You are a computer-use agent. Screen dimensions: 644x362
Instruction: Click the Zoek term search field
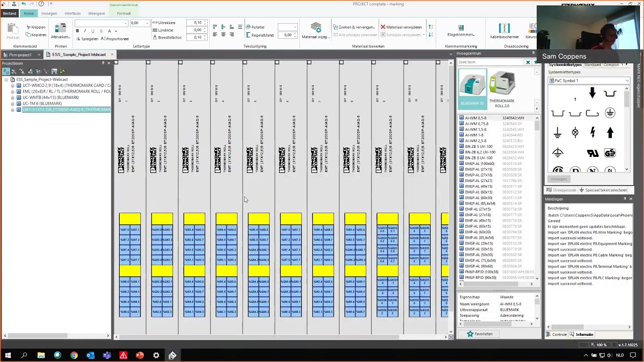tap(491, 62)
